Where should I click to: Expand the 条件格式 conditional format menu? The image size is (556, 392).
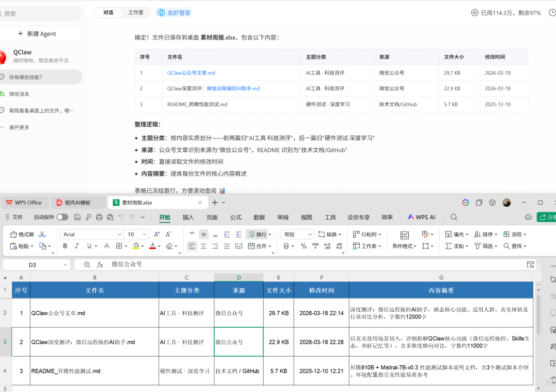point(404,246)
